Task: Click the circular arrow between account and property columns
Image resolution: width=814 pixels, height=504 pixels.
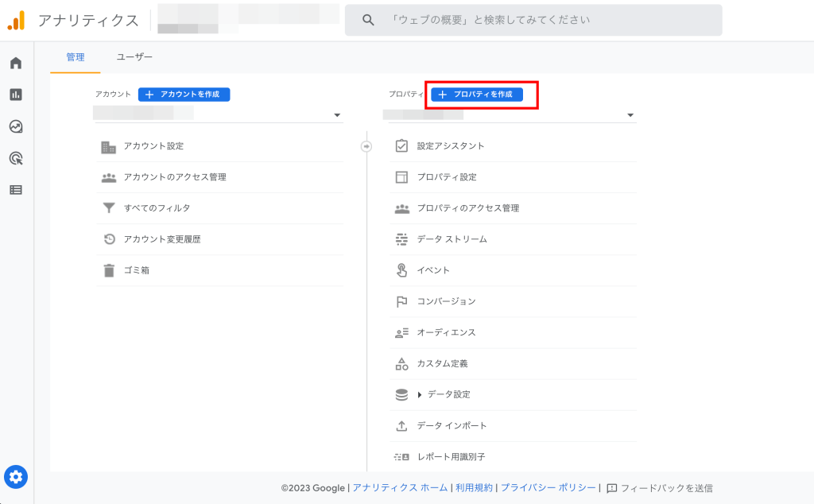Action: coord(366,146)
